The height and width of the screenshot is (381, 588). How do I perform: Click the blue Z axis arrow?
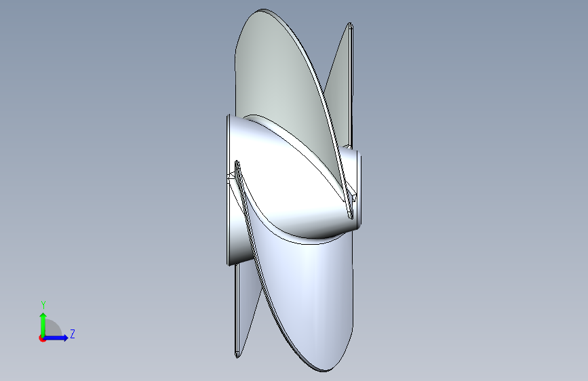tap(56, 338)
